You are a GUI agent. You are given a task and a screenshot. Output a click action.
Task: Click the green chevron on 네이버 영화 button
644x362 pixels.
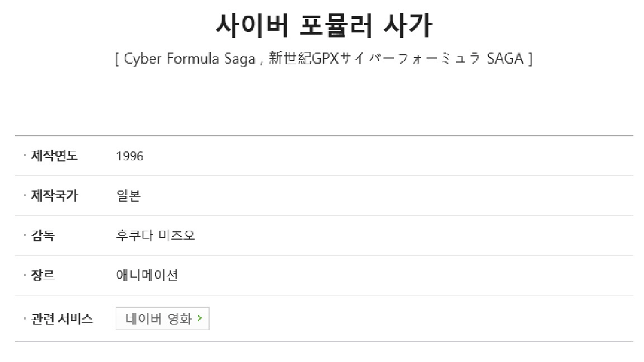pos(200,318)
